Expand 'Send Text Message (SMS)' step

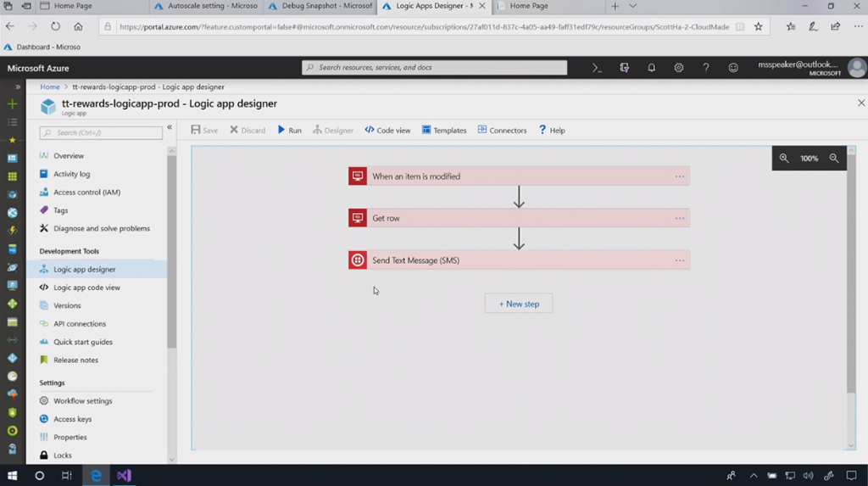pyautogui.click(x=519, y=260)
